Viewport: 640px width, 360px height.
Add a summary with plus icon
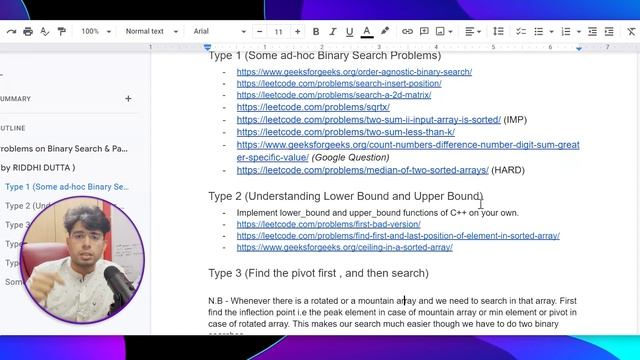128,98
